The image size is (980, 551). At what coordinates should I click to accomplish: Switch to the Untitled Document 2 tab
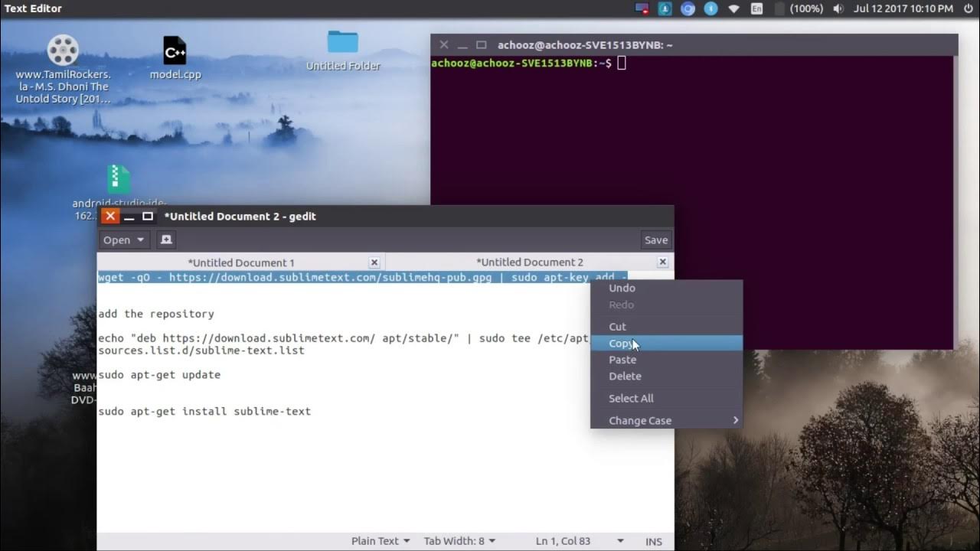coord(529,262)
